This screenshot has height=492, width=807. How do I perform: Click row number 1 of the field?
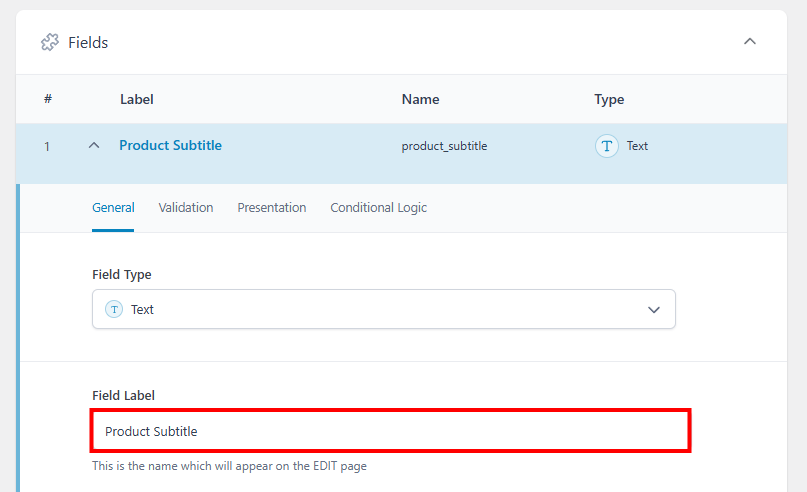tap(47, 146)
